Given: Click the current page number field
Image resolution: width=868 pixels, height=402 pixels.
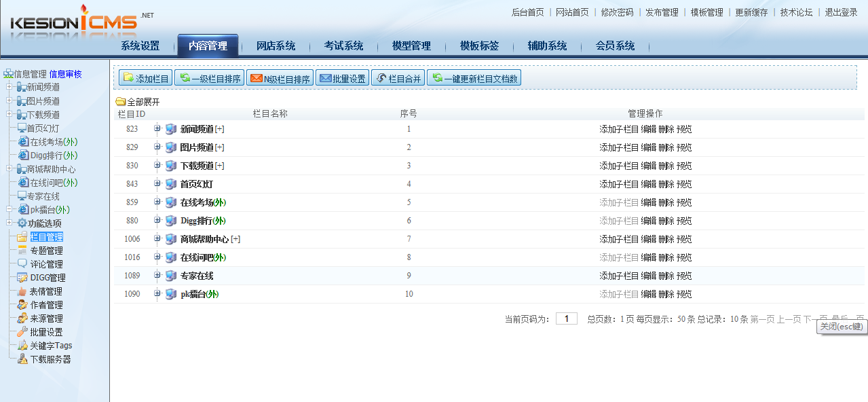Looking at the screenshot, I should 566,319.
